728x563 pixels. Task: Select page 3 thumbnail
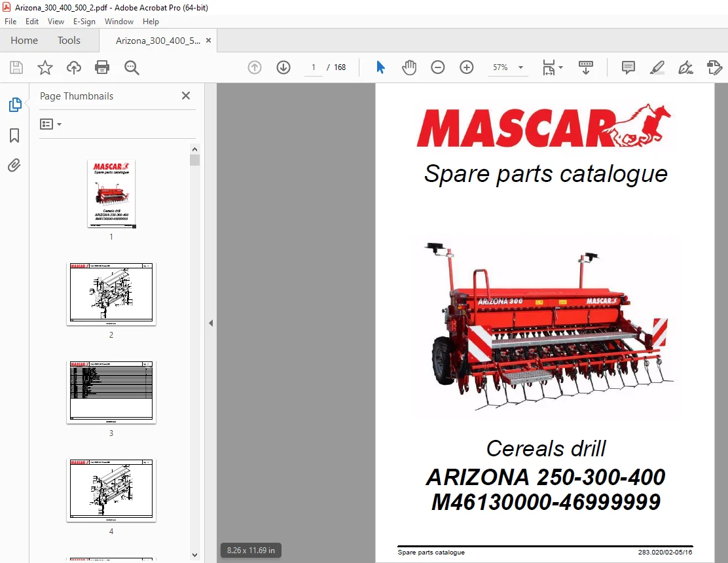tap(111, 392)
